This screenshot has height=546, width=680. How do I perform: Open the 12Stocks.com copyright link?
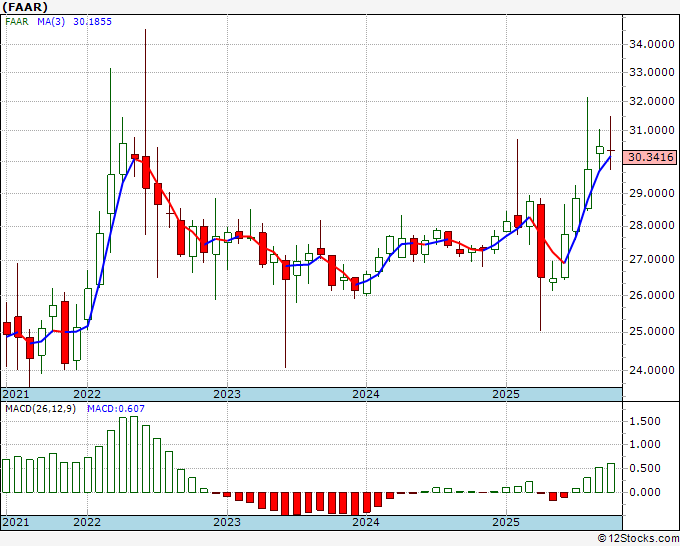(638, 539)
